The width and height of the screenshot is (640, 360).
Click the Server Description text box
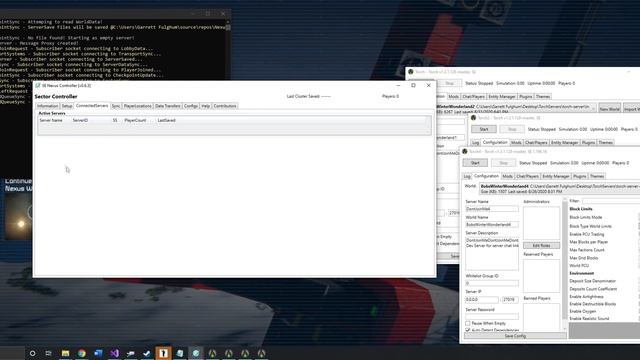492,253
